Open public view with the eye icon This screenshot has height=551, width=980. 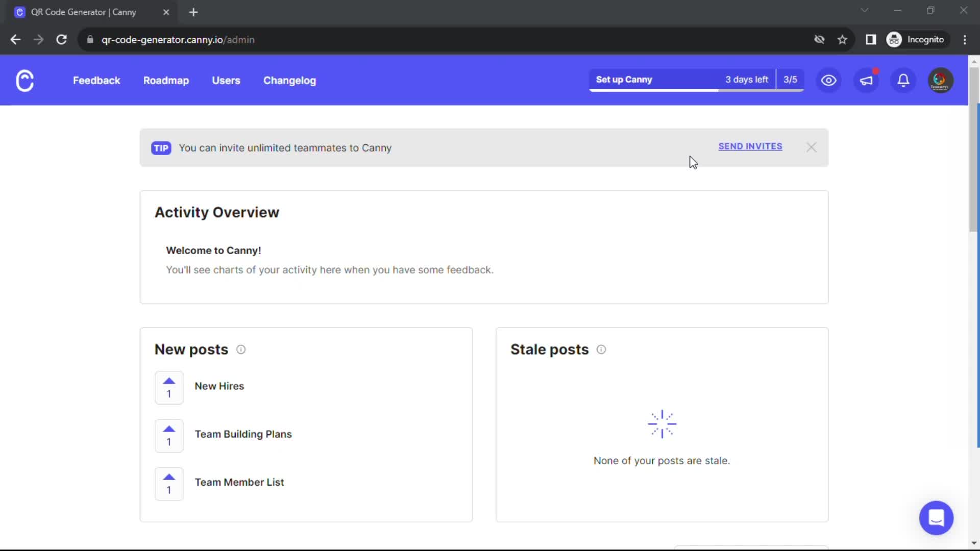tap(828, 80)
